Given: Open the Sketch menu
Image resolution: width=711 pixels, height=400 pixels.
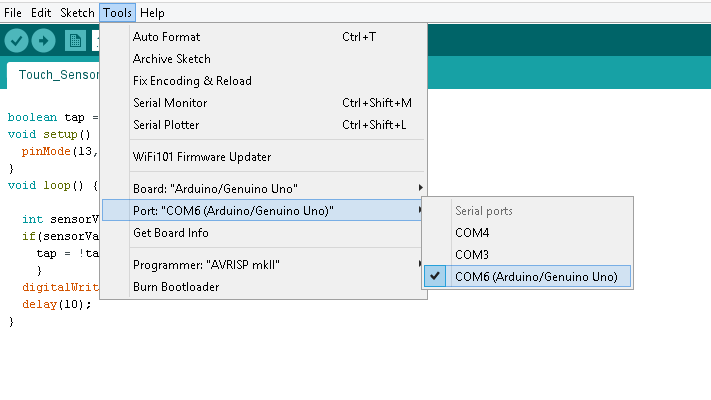Looking at the screenshot, I should (x=77, y=13).
